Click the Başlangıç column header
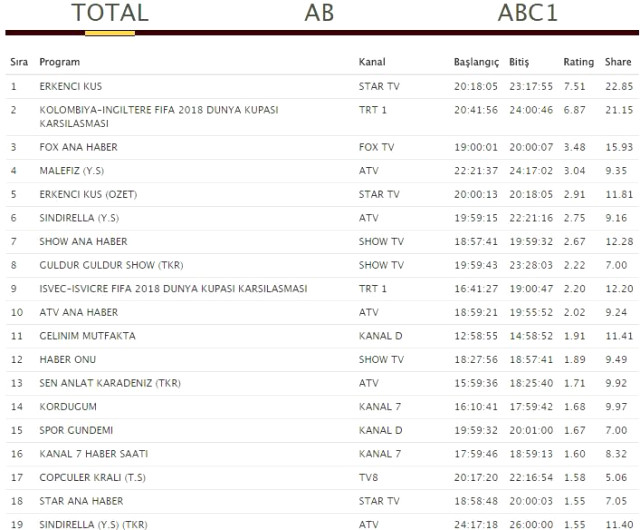The height and width of the screenshot is (530, 640). coord(476,62)
